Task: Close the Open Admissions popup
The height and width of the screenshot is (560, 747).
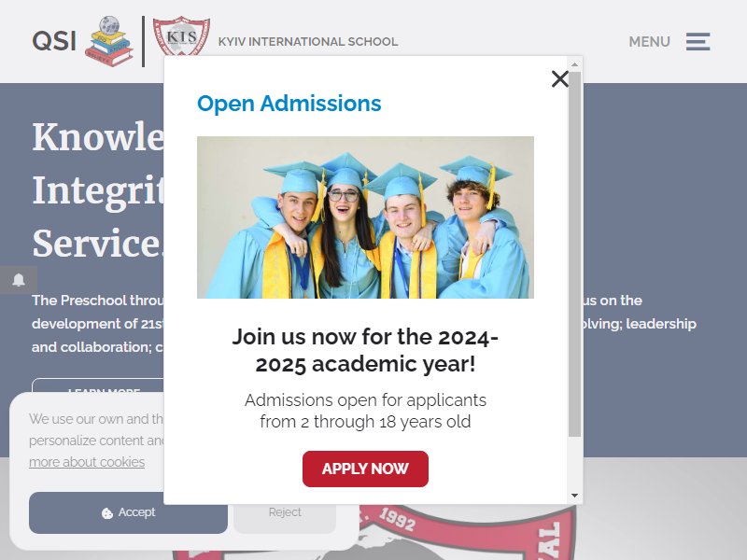Action: [559, 79]
